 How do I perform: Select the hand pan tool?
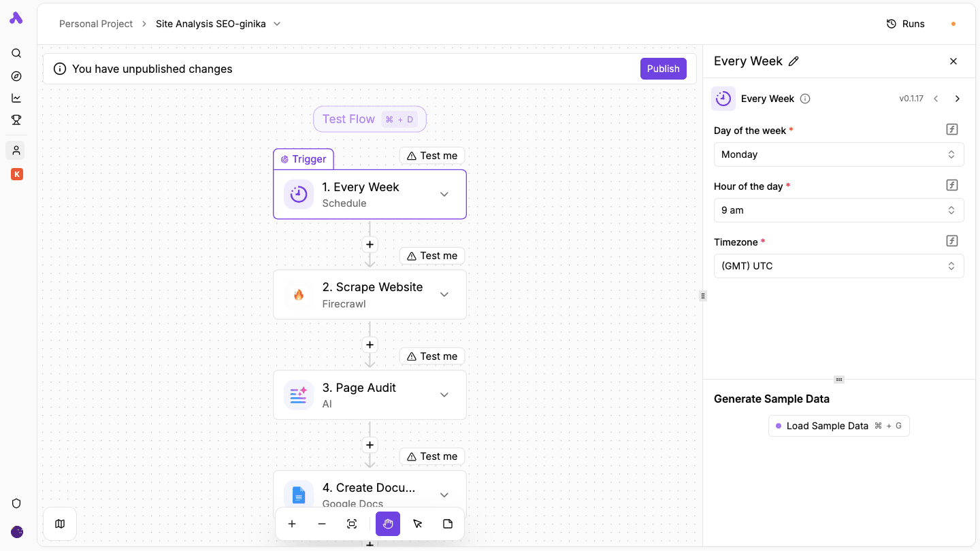pyautogui.click(x=388, y=524)
